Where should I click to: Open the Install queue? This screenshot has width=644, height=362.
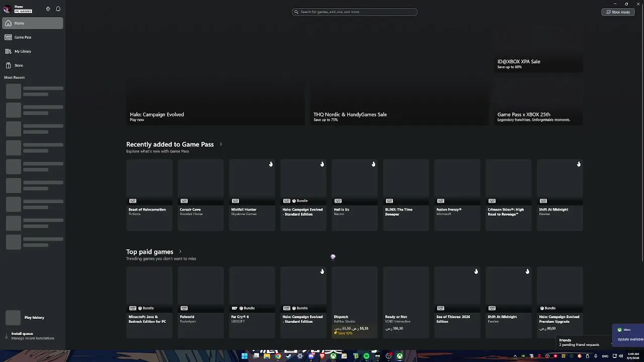(33, 336)
